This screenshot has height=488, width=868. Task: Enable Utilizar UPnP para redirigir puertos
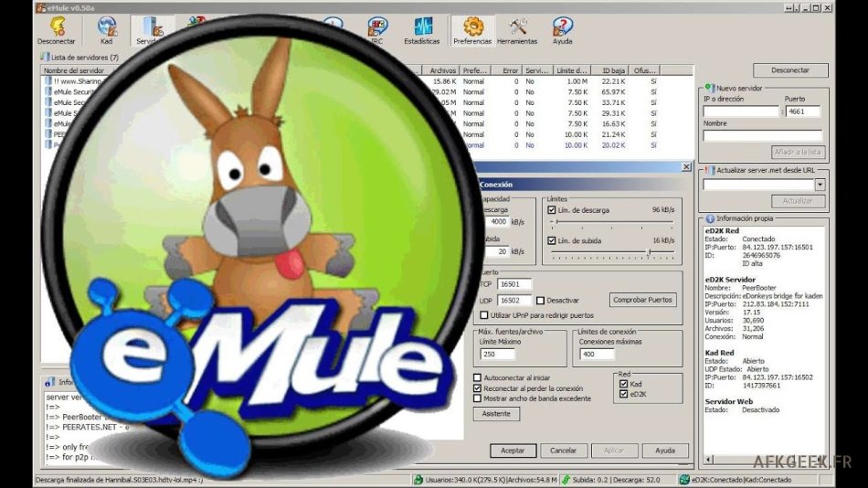pos(484,315)
